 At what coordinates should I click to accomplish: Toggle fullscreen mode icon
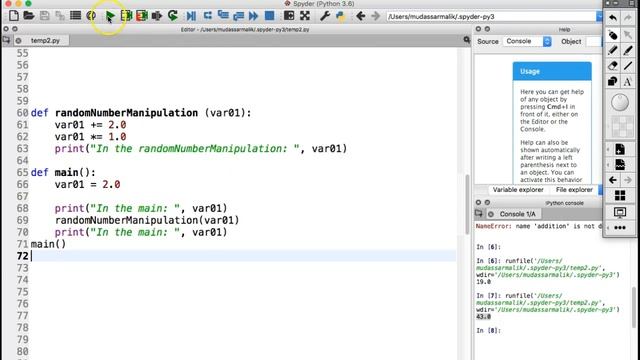click(x=305, y=16)
